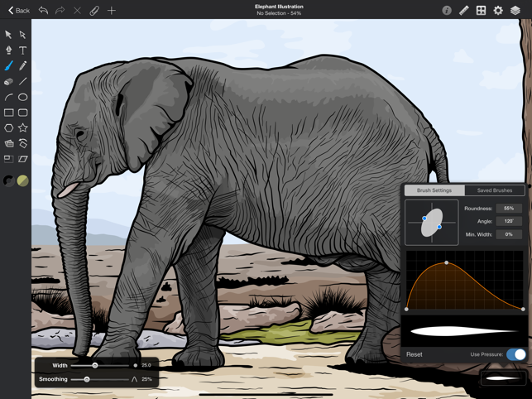Select the Pencil tool
The image size is (532, 399).
23,66
